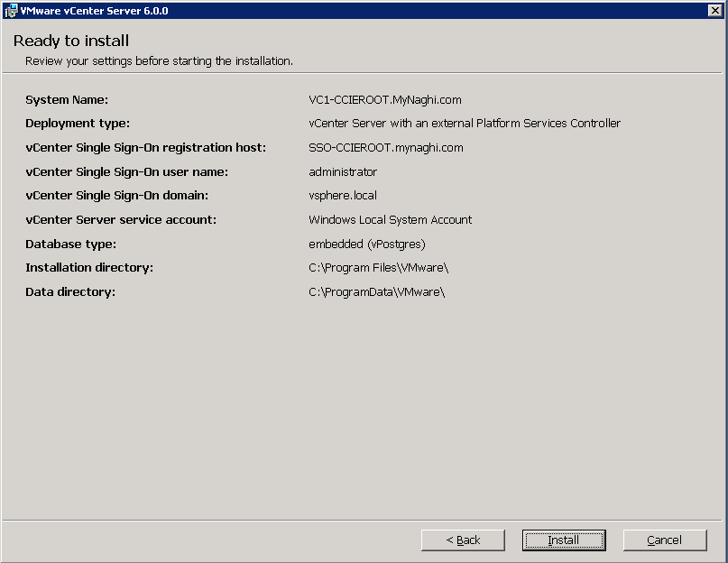Image resolution: width=728 pixels, height=563 pixels.
Task: Click the VC1-CCIEROOT.MyNaghi.com system name value
Action: click(x=385, y=99)
